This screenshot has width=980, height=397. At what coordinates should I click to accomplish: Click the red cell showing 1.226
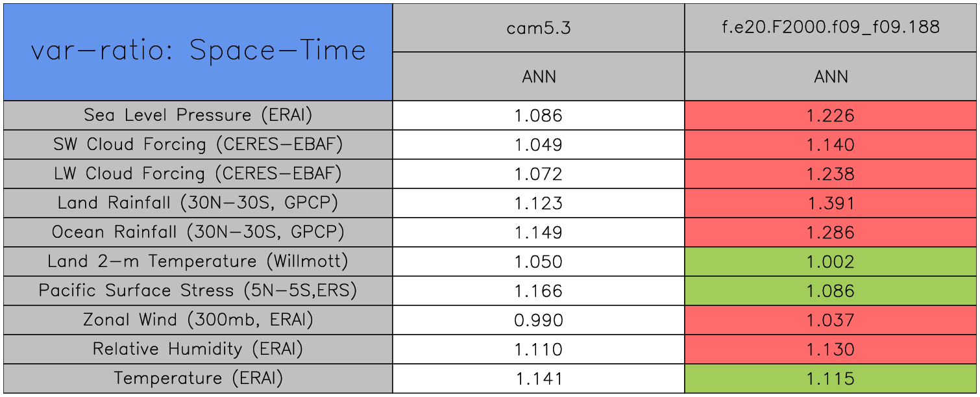click(x=831, y=116)
